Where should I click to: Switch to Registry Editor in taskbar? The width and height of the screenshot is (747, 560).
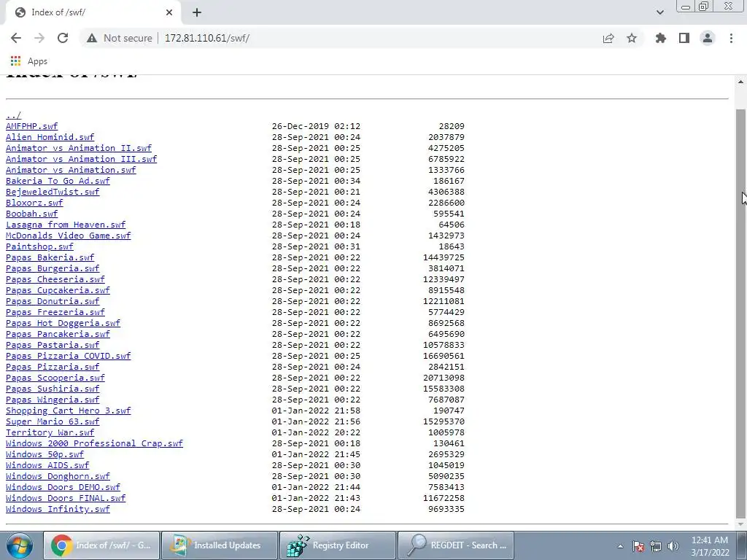point(338,545)
